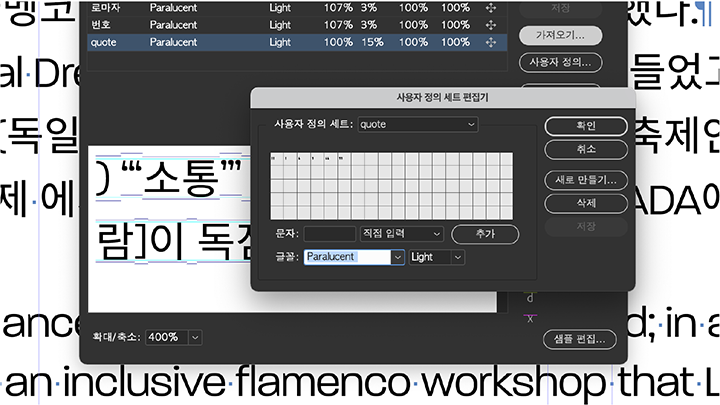Click the 사용자 정의 세트 편집기 dialog title bar
The height and width of the screenshot is (405, 720).
click(443, 98)
